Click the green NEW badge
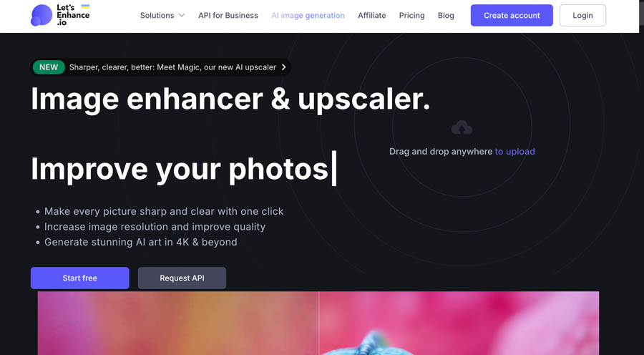Viewport: 644px width, 355px height. click(x=49, y=67)
